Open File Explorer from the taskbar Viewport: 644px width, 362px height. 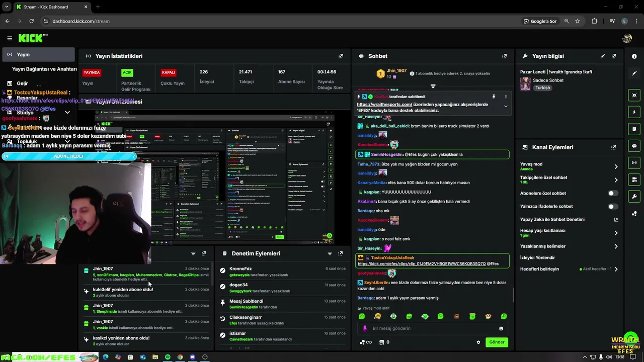pyautogui.click(x=155, y=357)
